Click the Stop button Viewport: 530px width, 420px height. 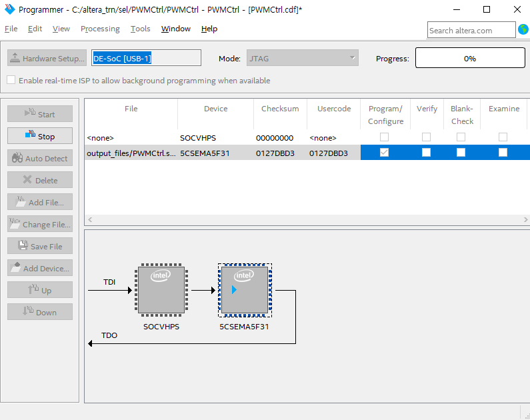point(40,136)
